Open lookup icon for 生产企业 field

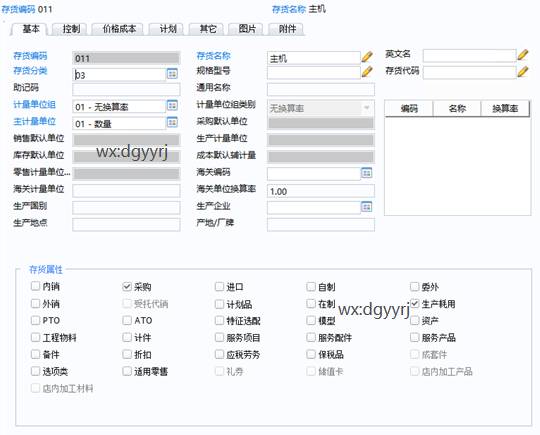point(366,207)
